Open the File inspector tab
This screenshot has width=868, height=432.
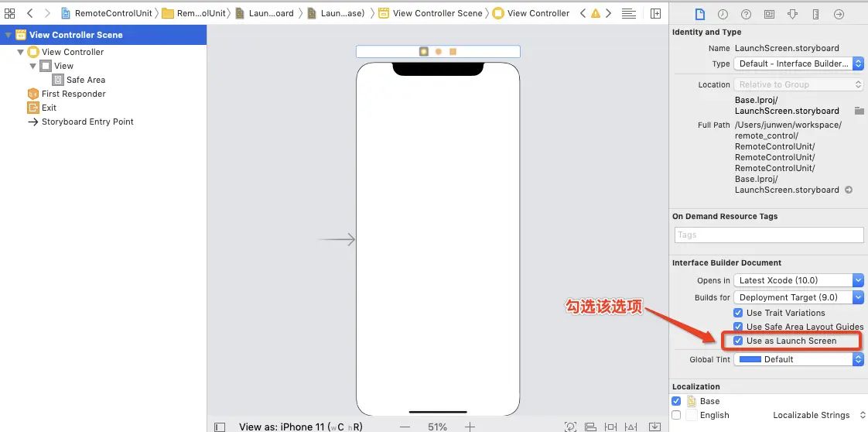(699, 15)
